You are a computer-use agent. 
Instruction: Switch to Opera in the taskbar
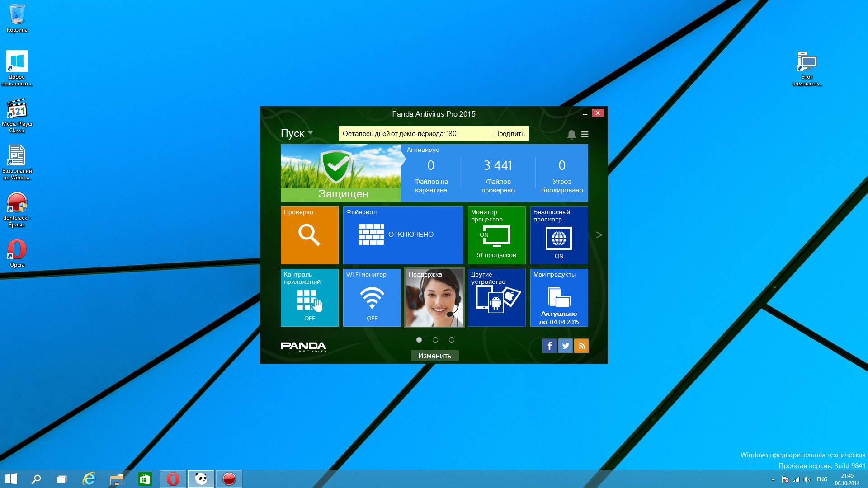(x=173, y=479)
